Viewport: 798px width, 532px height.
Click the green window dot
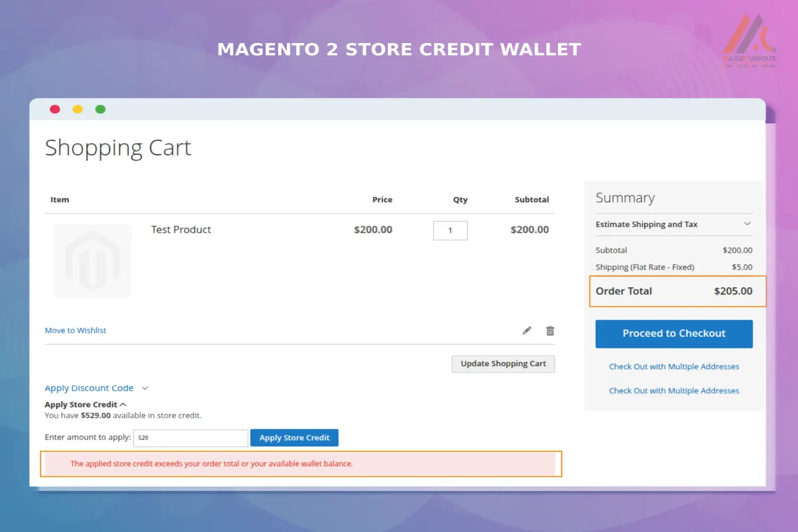pyautogui.click(x=101, y=109)
